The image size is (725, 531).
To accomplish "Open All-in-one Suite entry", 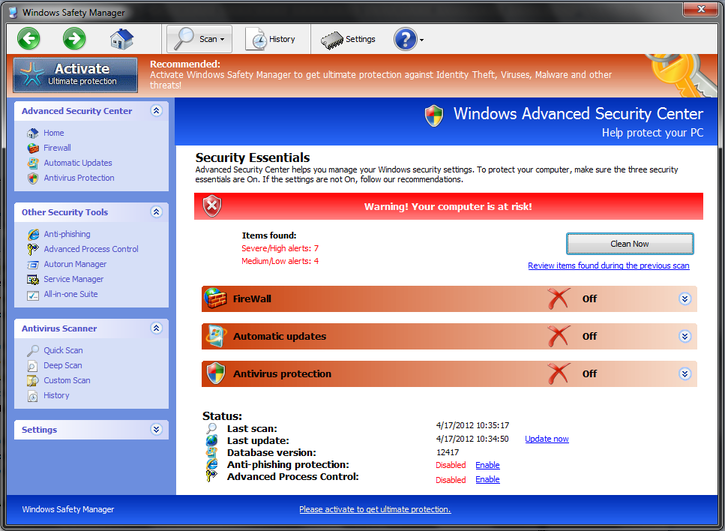I will pos(71,294).
